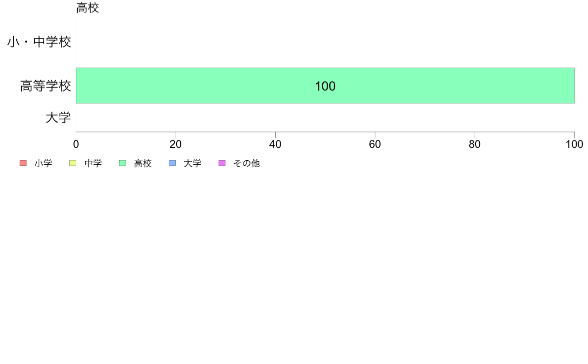The width and height of the screenshot is (588, 364).
Task: Select the 小学 legend label
Action: coord(43,163)
